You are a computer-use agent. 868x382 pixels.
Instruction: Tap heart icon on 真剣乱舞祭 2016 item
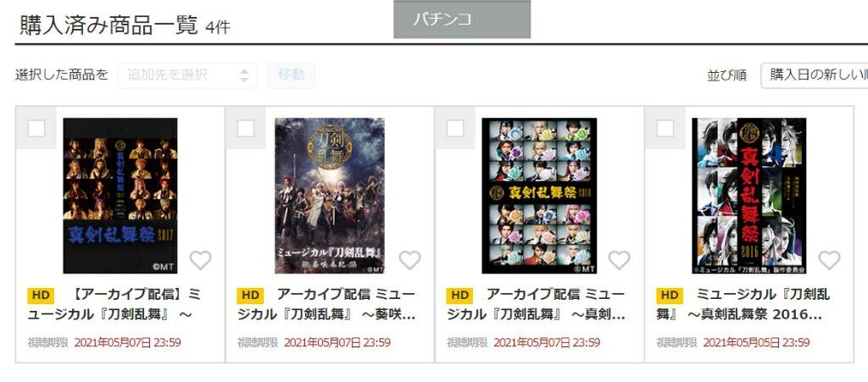coord(829,260)
